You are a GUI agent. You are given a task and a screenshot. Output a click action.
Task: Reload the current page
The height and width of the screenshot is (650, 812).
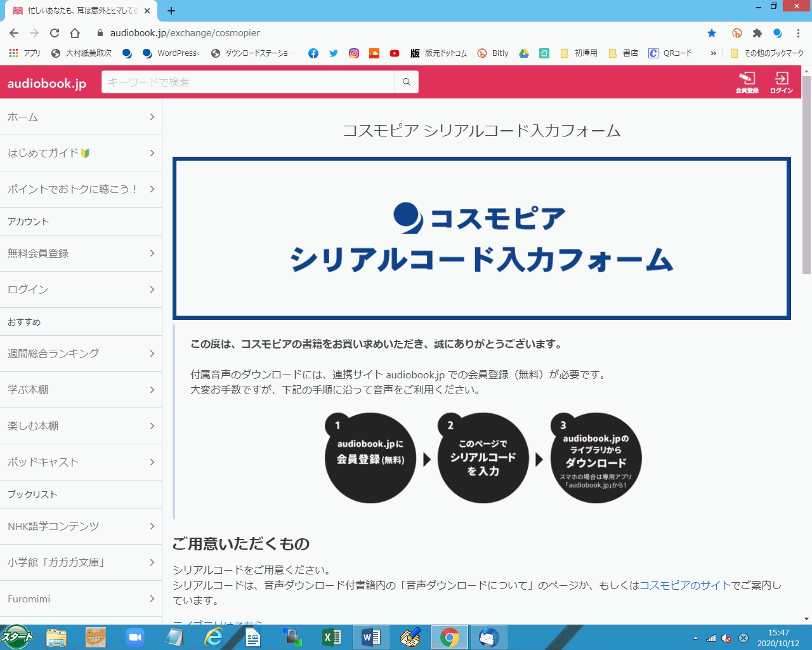point(55,33)
